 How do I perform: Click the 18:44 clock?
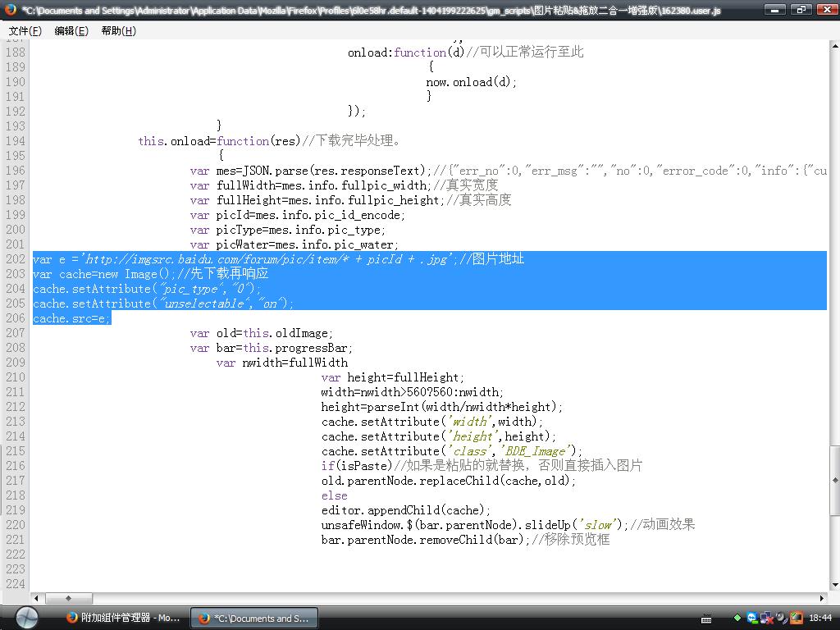pos(820,619)
